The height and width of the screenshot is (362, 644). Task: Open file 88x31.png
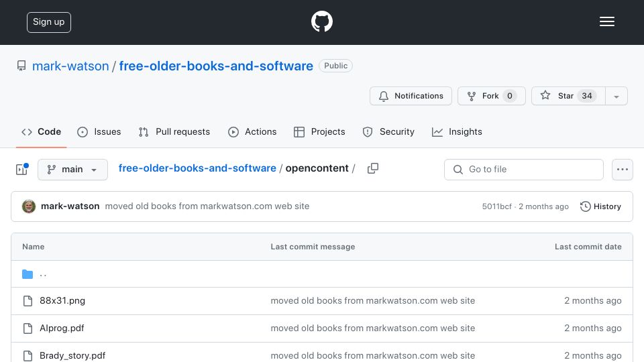coord(62,301)
